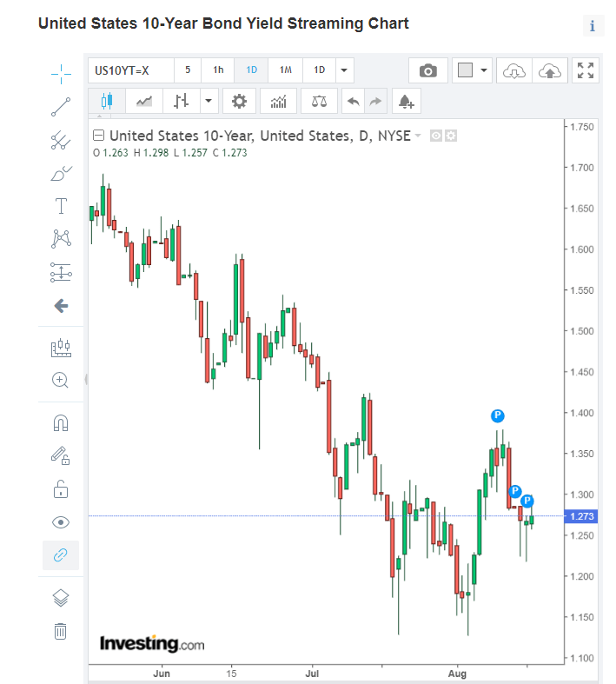Click the US10YT=X symbol input field
This screenshot has width=616, height=684.
tap(131, 70)
